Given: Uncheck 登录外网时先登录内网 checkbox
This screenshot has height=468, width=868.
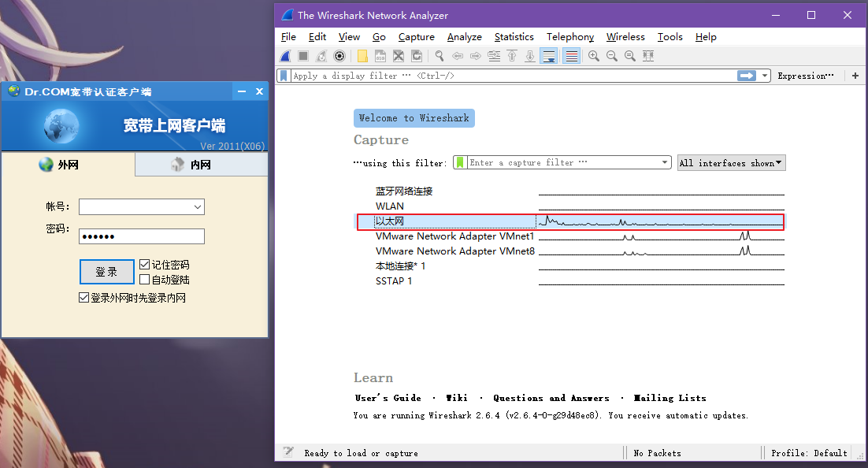Looking at the screenshot, I should (83, 298).
